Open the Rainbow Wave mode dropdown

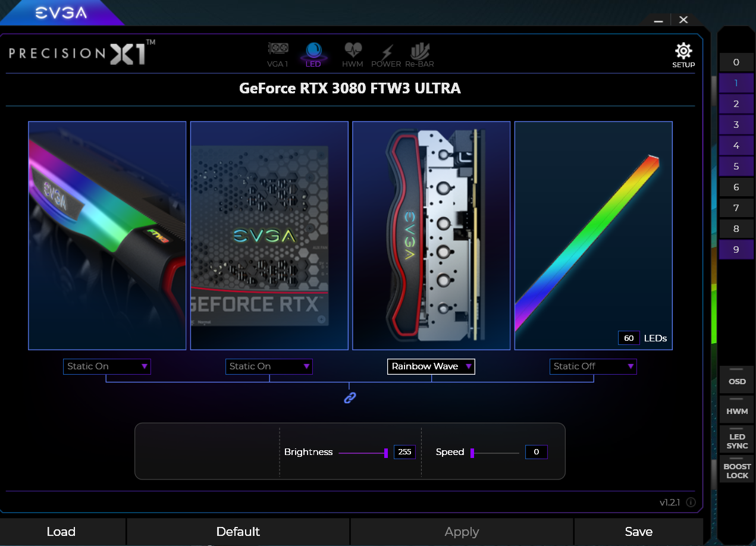click(431, 366)
